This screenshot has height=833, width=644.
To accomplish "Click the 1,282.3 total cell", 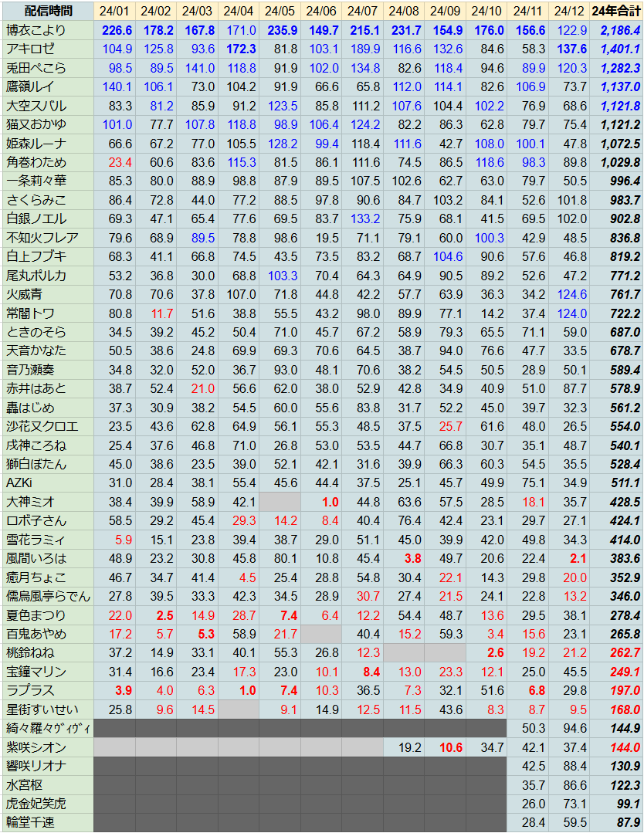I will pyautogui.click(x=616, y=68).
